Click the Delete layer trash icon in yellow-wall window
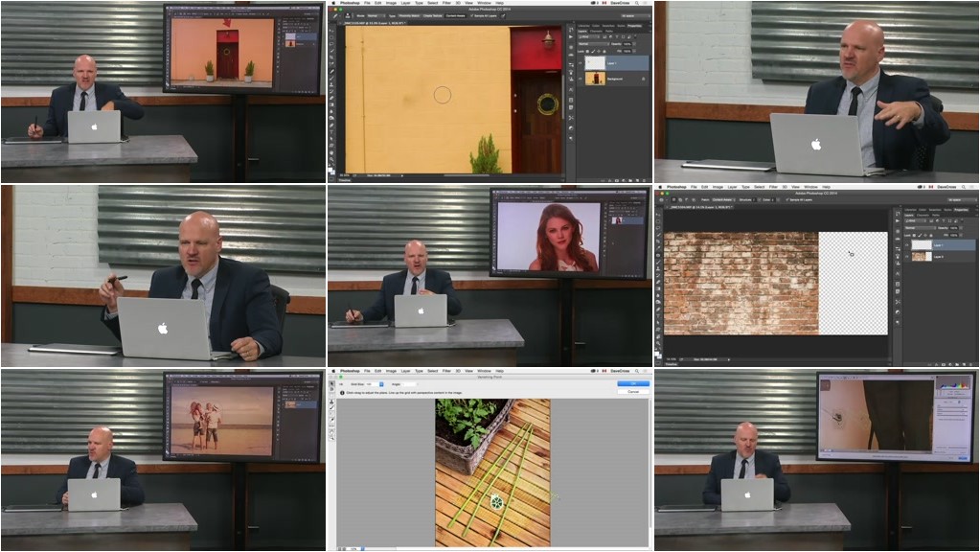Viewport: 980px width, 552px height. (644, 181)
